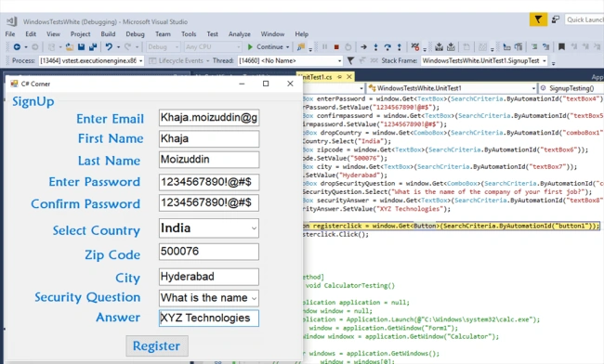The height and width of the screenshot is (364, 604).
Task: Click the Save floppy disk icon
Action: (81, 47)
